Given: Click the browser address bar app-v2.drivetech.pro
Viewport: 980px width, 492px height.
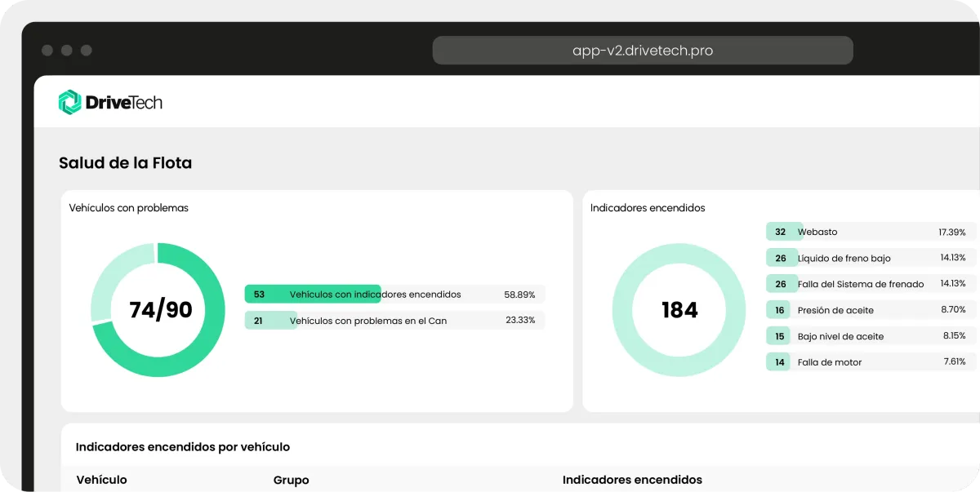Looking at the screenshot, I should click(643, 51).
